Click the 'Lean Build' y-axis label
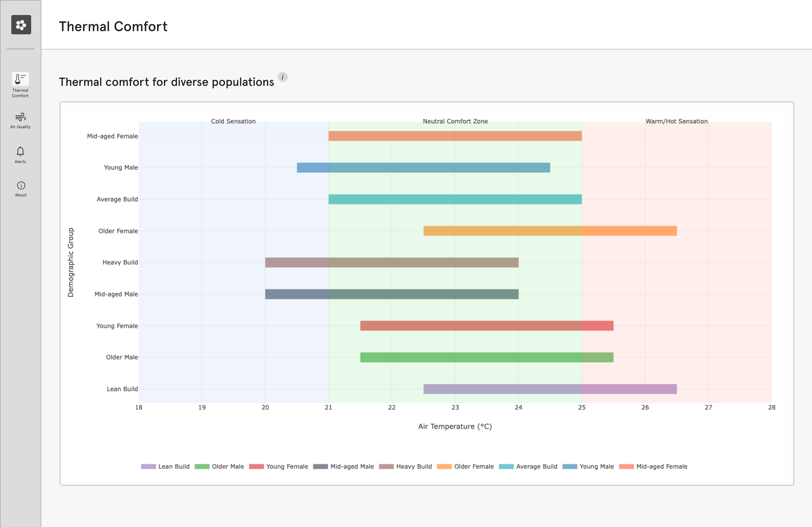Image resolution: width=812 pixels, height=527 pixels. click(122, 389)
